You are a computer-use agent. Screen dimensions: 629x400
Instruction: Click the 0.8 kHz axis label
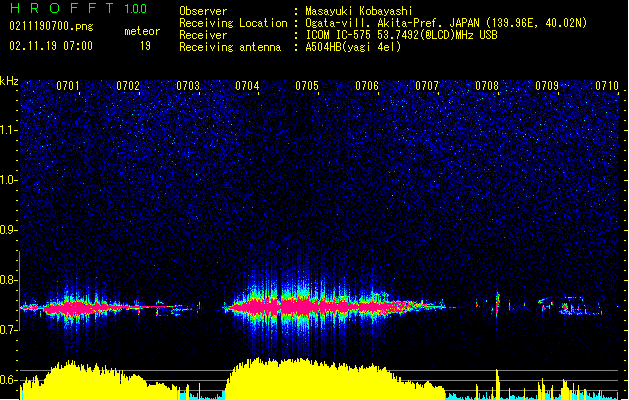point(8,280)
